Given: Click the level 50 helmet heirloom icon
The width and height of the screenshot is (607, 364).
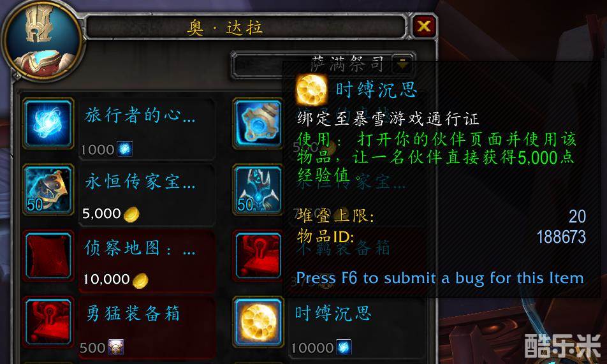Looking at the screenshot, I should tap(258, 189).
